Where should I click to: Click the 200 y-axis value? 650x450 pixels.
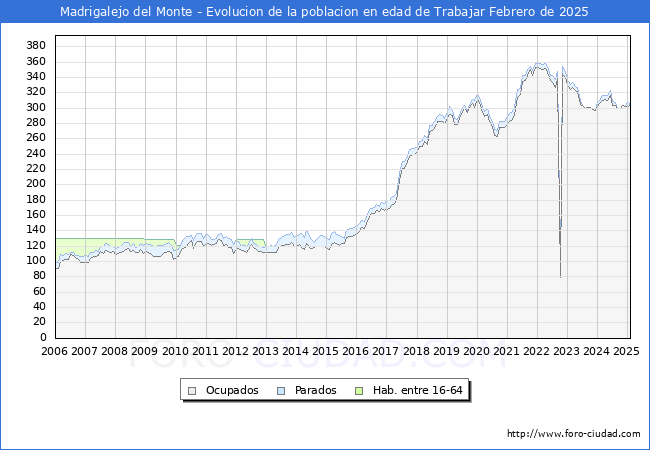36,184
